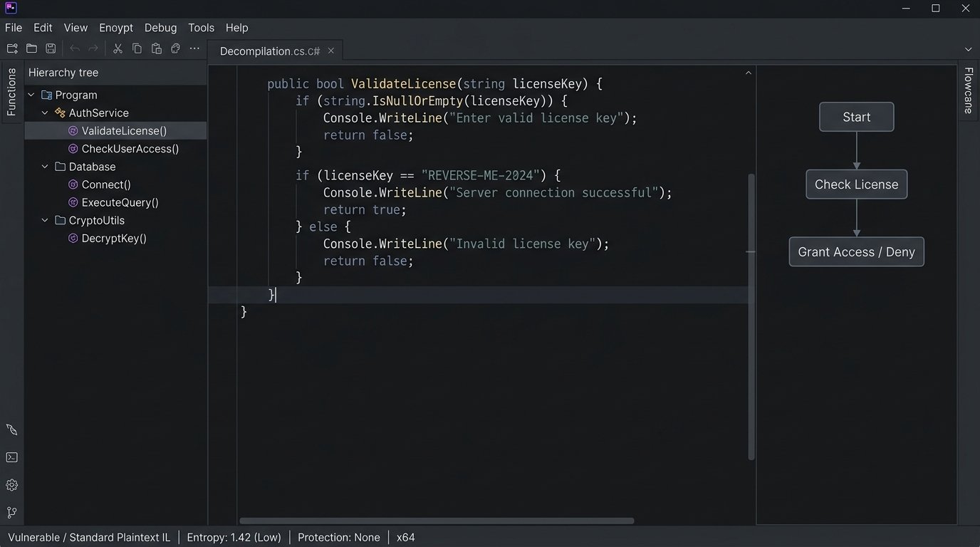Open the Flowcane side panel tab

tap(969, 90)
